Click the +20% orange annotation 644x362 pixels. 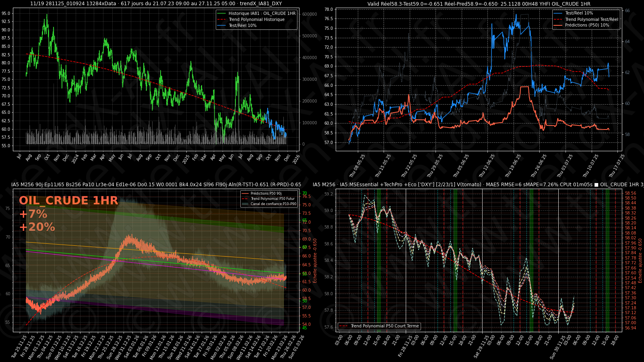pyautogui.click(x=37, y=227)
